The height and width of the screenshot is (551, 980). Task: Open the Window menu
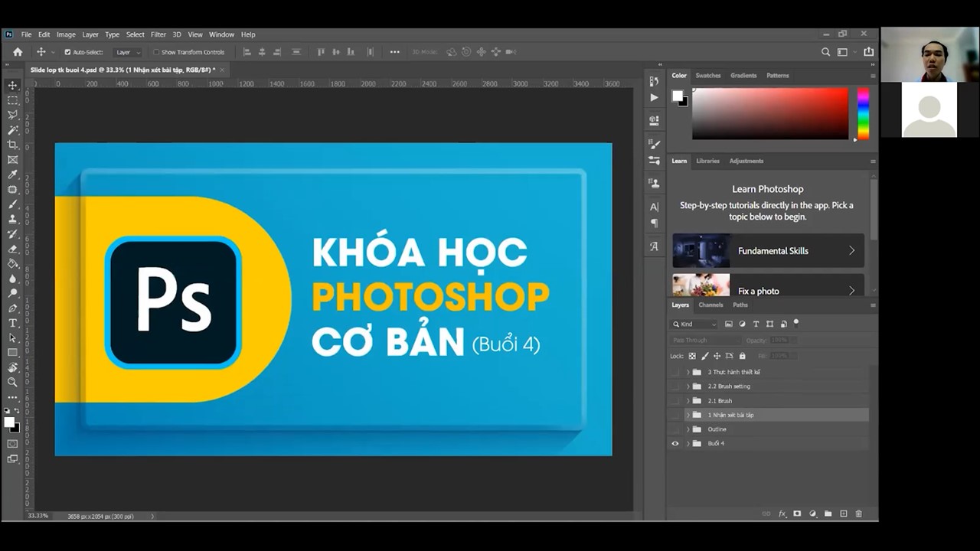point(221,34)
